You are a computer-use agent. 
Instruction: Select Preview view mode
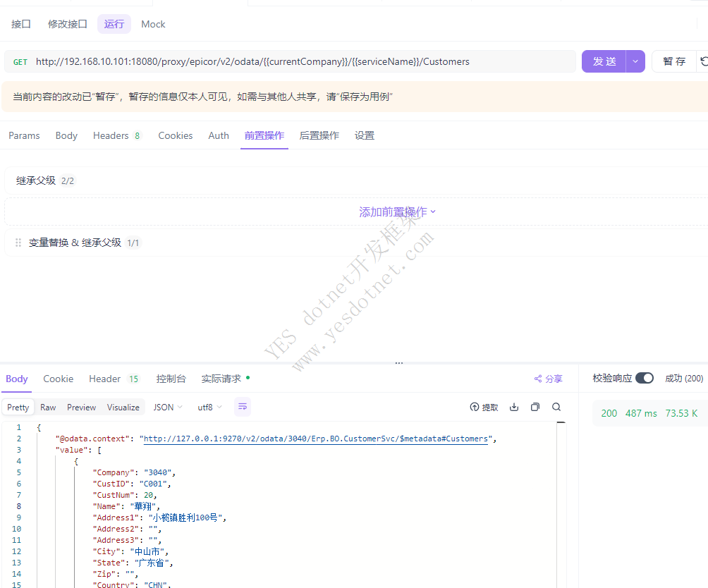click(81, 408)
